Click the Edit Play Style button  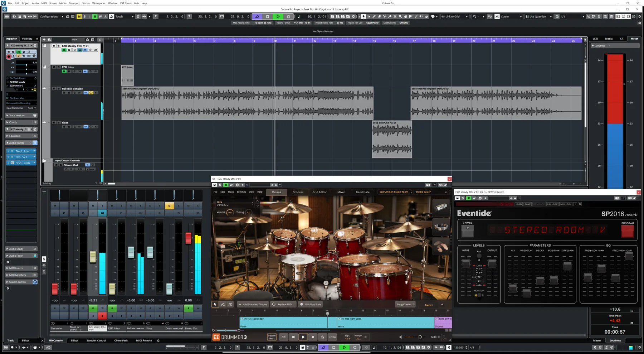[311, 304]
